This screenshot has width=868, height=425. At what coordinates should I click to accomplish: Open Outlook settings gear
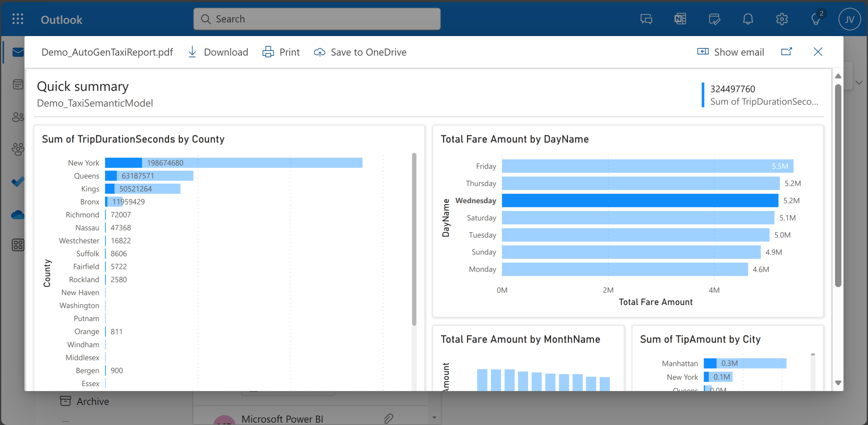[x=782, y=19]
